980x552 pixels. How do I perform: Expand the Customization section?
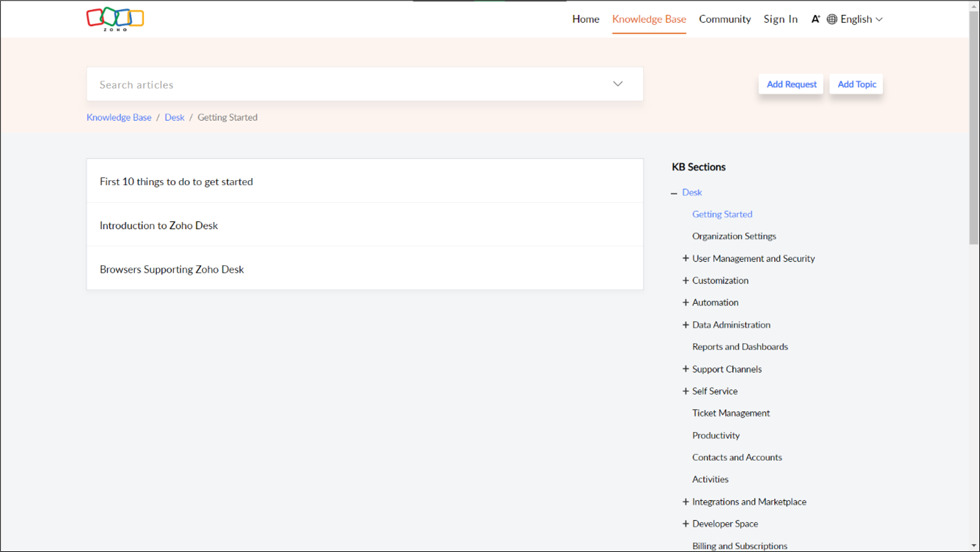[686, 280]
